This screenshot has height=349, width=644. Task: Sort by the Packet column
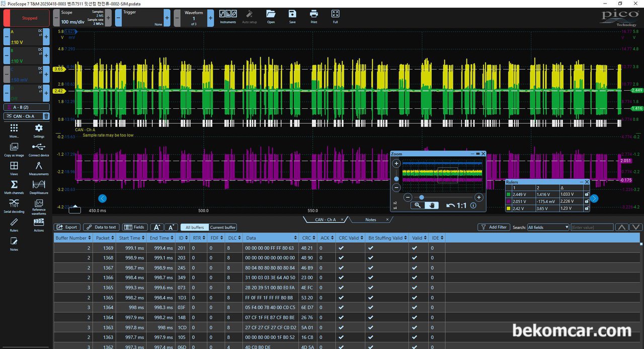click(x=104, y=238)
